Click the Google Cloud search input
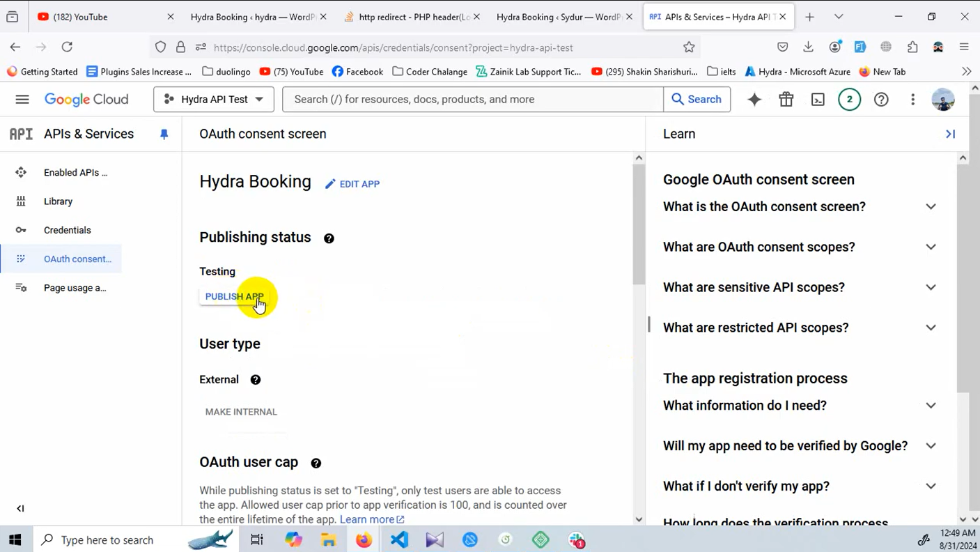Viewport: 980px width, 552px height. [474, 99]
